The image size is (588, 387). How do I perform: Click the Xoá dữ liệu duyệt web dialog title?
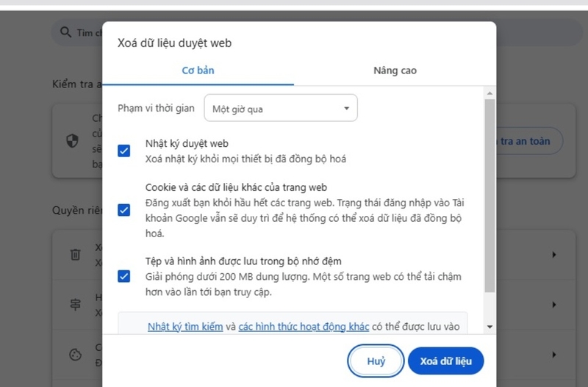tap(174, 43)
